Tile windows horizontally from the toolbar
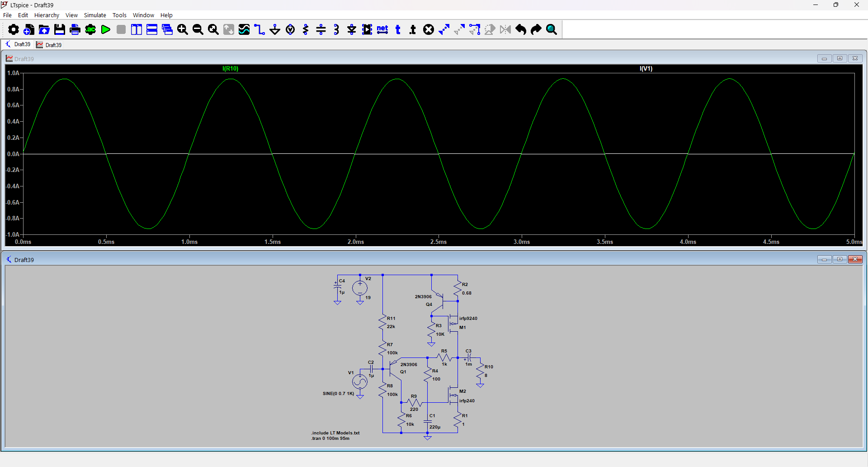868x467 pixels. pos(152,30)
